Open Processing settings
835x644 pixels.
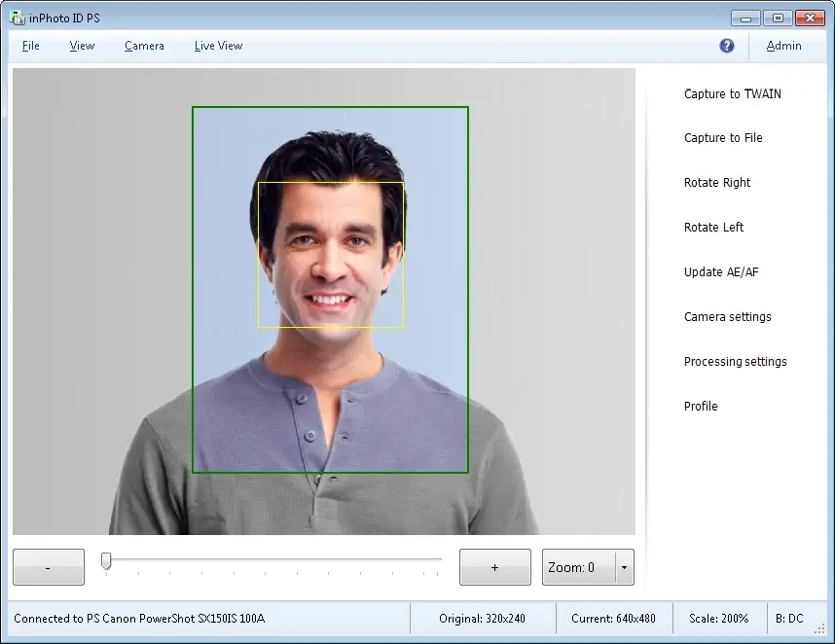[735, 362]
